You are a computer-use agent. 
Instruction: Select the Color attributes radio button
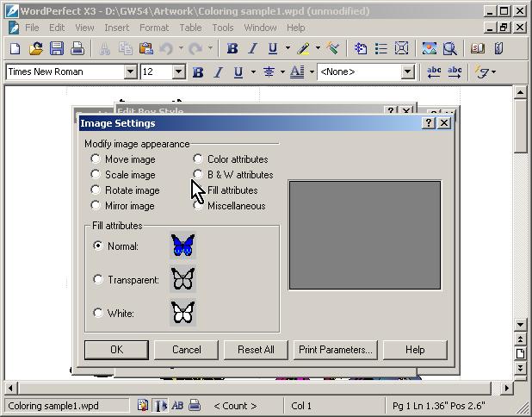tap(198, 159)
